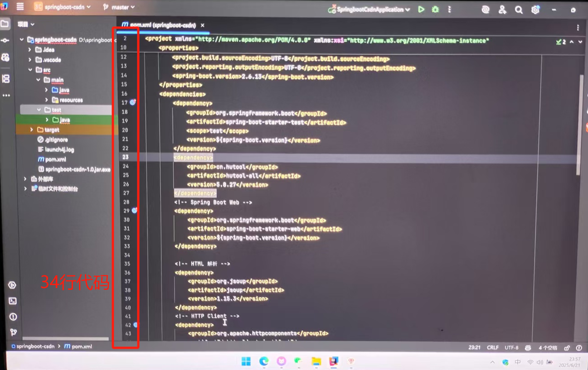588x370 pixels.
Task: Open the IDE main menu hamburger icon
Action: (20, 7)
